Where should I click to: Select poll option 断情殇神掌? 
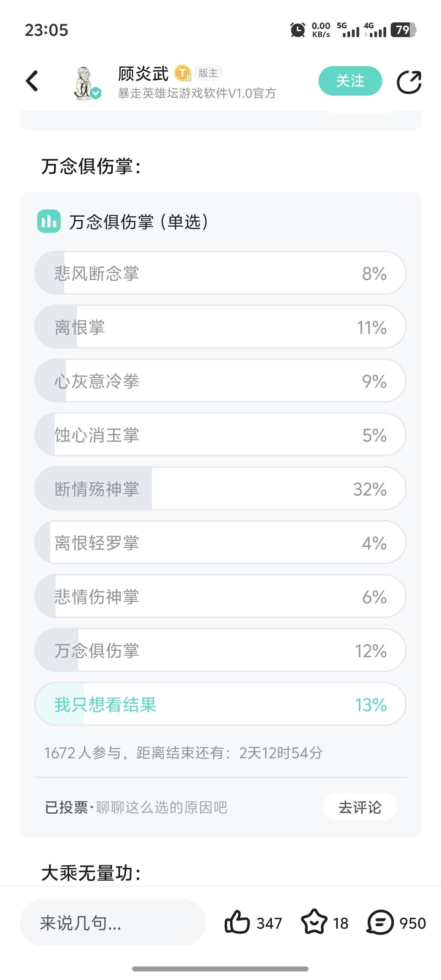220,489
